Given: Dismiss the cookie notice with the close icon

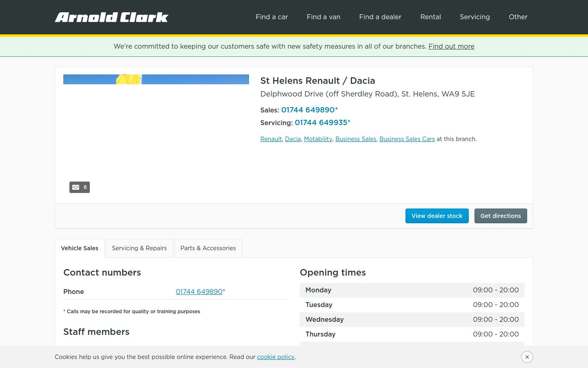Looking at the screenshot, I should [527, 357].
